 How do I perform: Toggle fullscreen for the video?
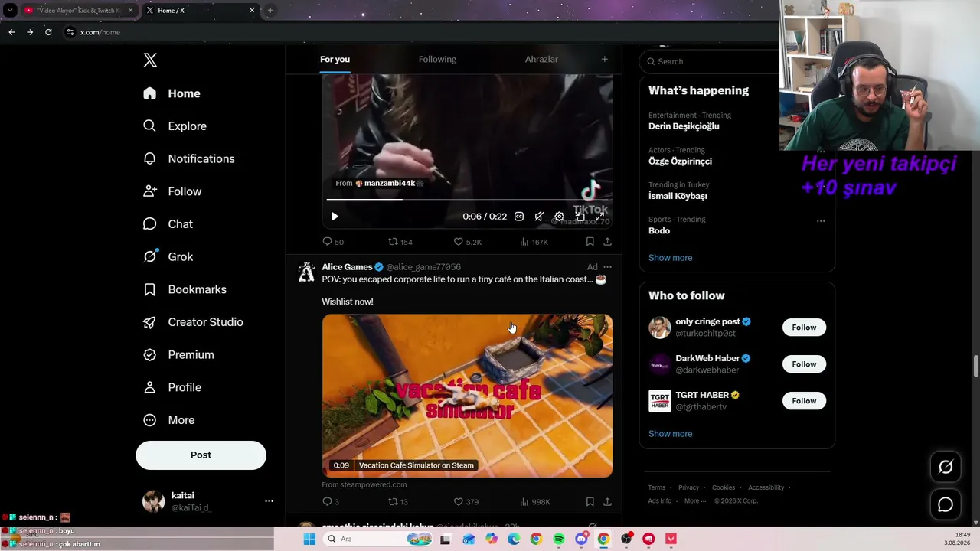point(599,217)
